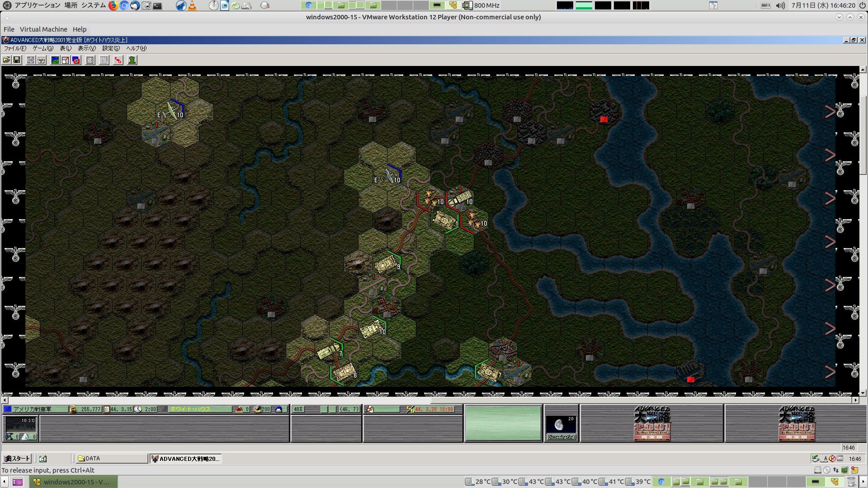
Task: Open the 表示(V) view menu
Action: [86, 48]
